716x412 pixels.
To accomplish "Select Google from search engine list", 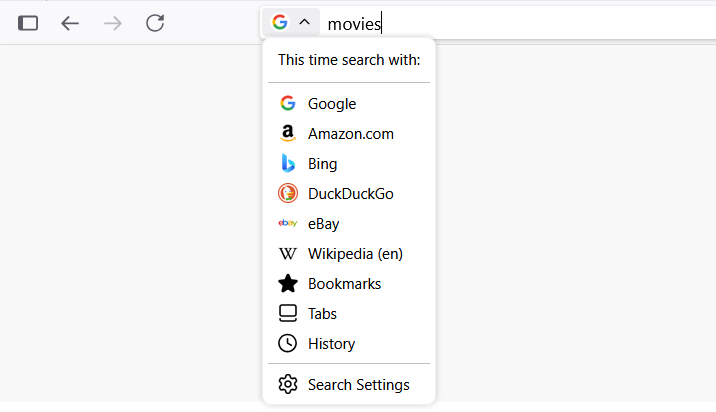I will (x=349, y=104).
